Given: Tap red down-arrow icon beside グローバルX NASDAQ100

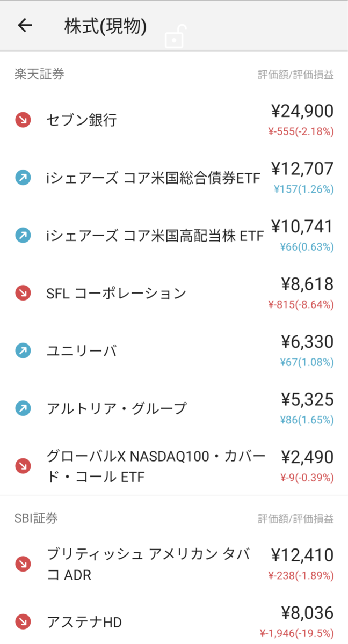Looking at the screenshot, I should pyautogui.click(x=23, y=466).
